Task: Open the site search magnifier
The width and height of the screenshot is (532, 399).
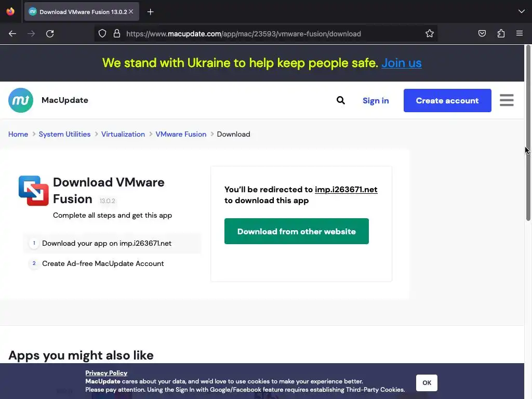Action: tap(341, 100)
